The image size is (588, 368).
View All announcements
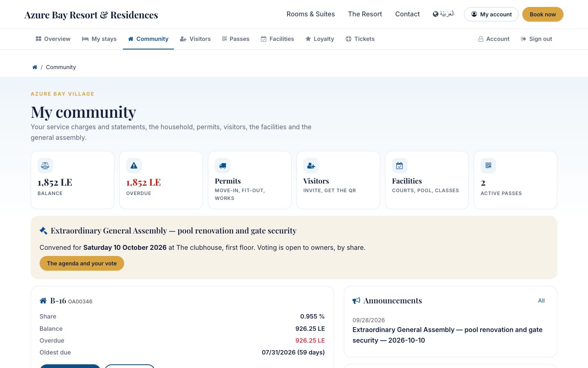click(541, 301)
